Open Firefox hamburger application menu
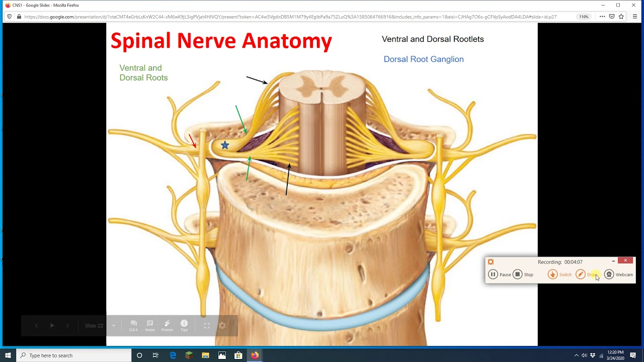Screen dimensions: 644x362 click(x=635, y=17)
